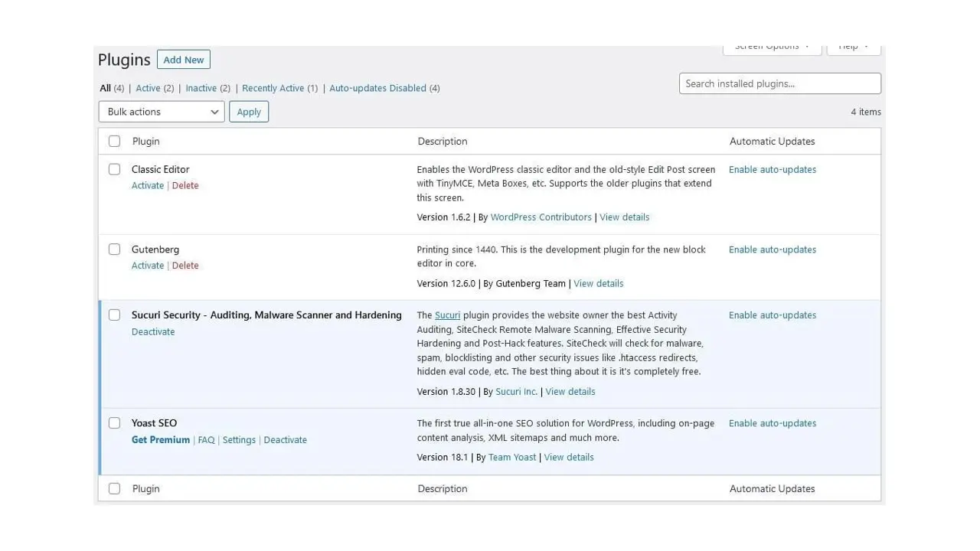
Task: Show Recently Active plugins
Action: (x=273, y=88)
